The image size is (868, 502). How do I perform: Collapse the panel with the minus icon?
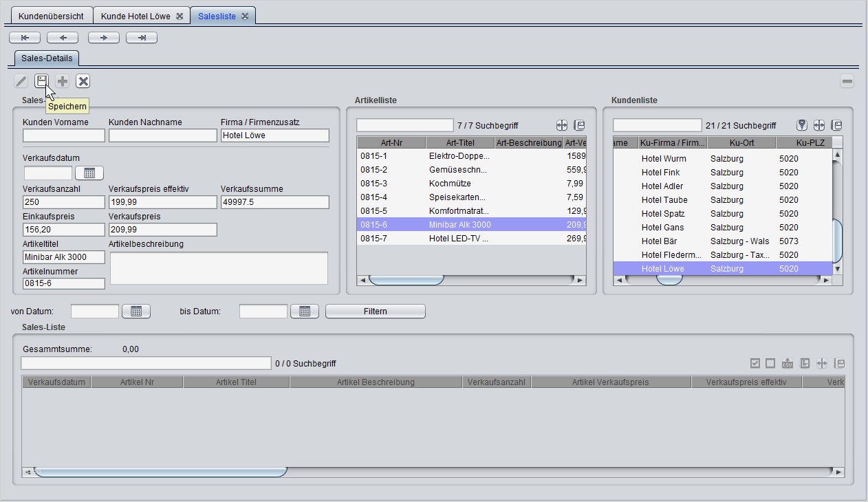847,81
